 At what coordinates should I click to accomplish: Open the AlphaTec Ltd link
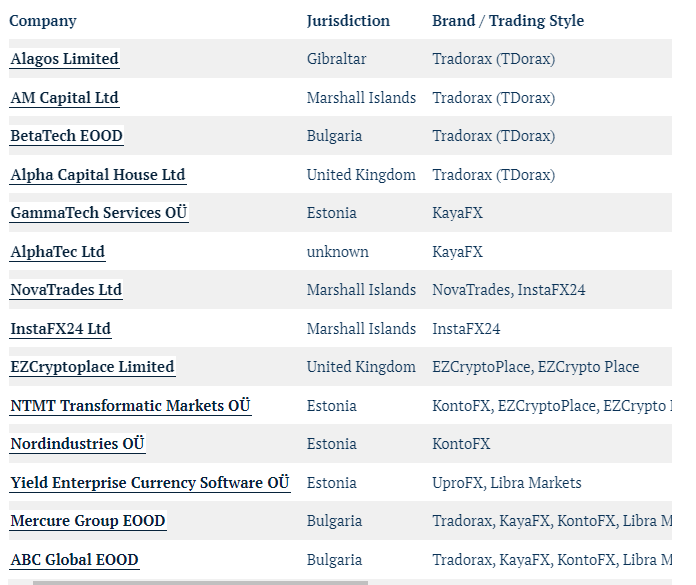click(x=58, y=252)
